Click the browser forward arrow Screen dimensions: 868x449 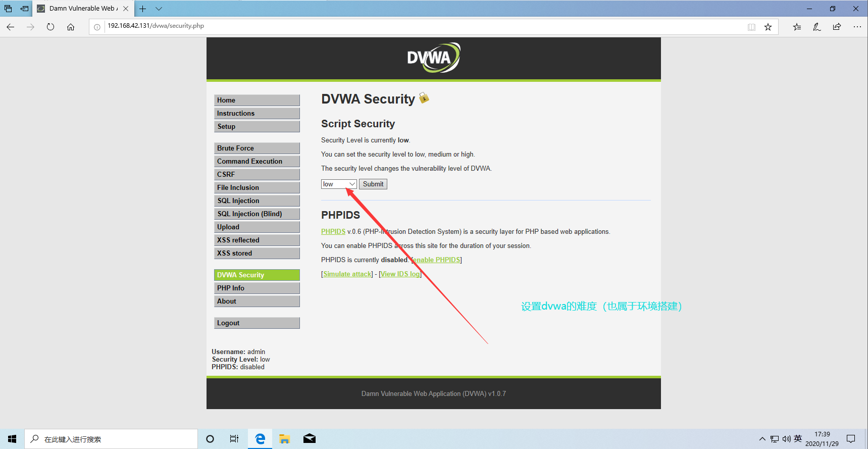tap(30, 27)
